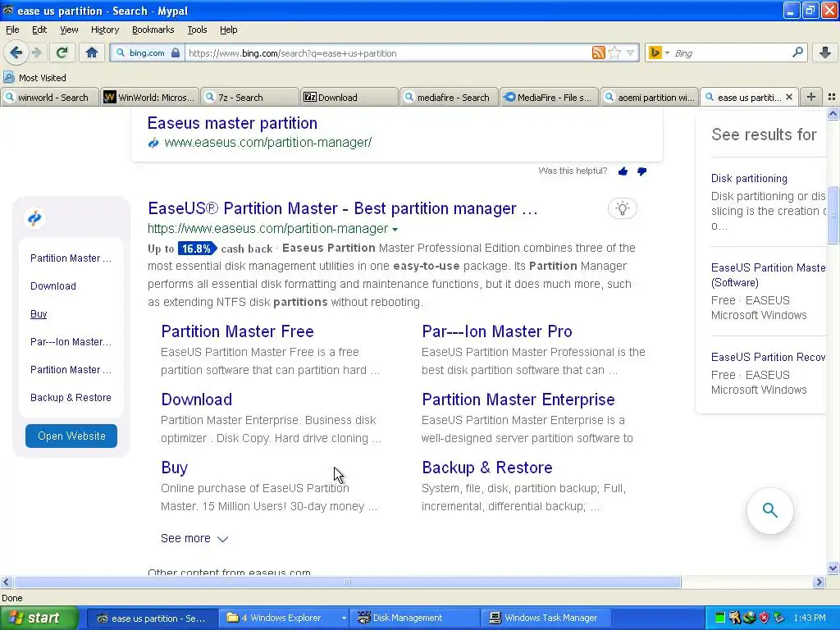Close the ease us partition tab
The image size is (840, 630).
(789, 97)
